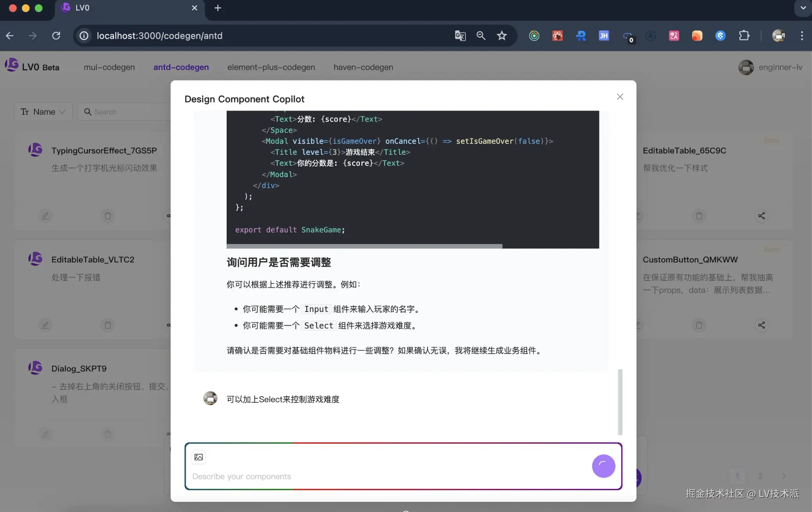Viewport: 812px width, 512px height.
Task: Click share icon on CustomButton_QMKWW card
Action: pos(761,325)
